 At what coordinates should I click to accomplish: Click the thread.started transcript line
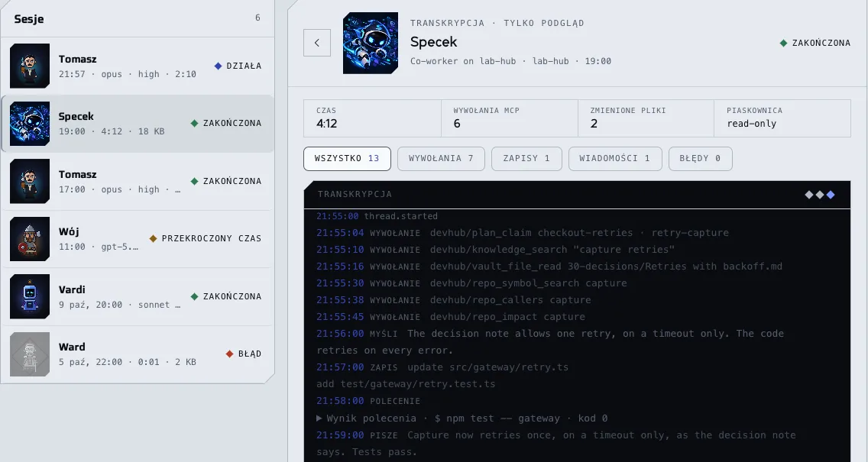[x=377, y=216]
